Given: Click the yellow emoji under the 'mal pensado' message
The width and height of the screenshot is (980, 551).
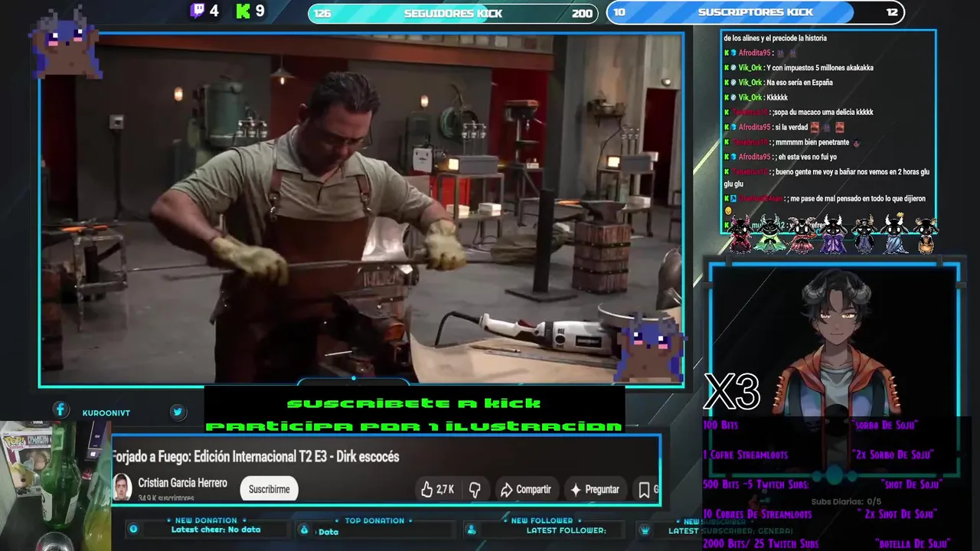Looking at the screenshot, I should [728, 210].
